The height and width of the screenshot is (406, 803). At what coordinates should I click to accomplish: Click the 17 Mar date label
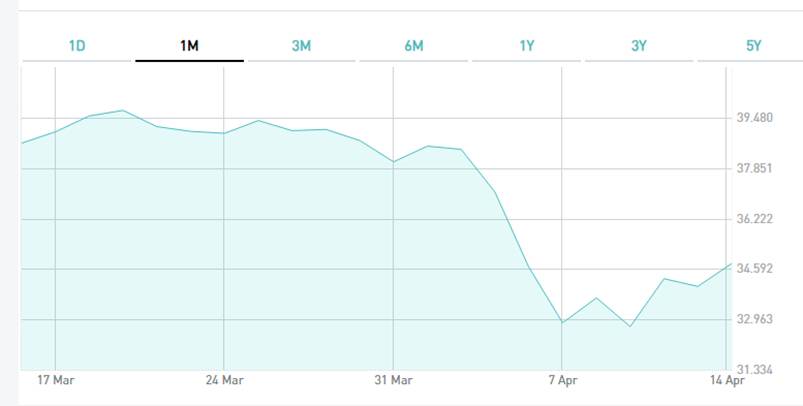point(55,381)
